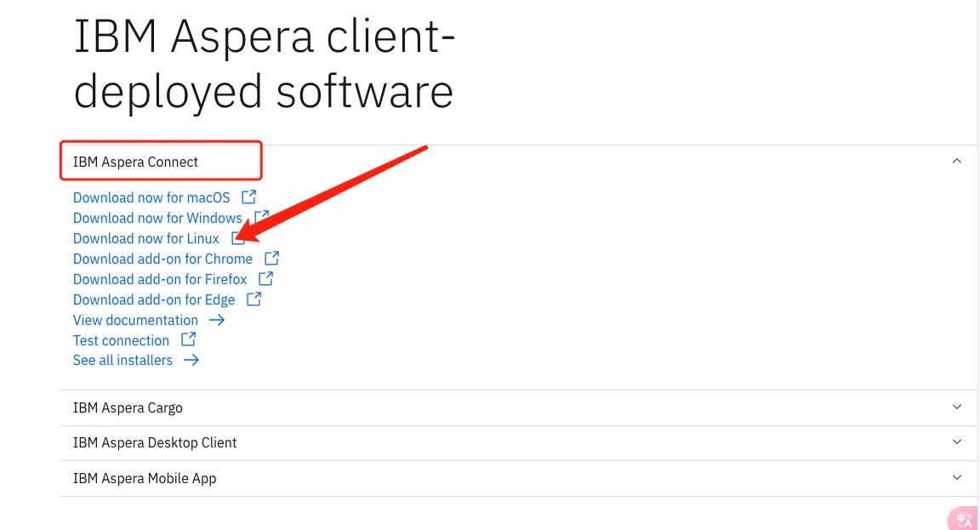Expand the IBM Aspera Desktop Client chevron

click(x=957, y=442)
